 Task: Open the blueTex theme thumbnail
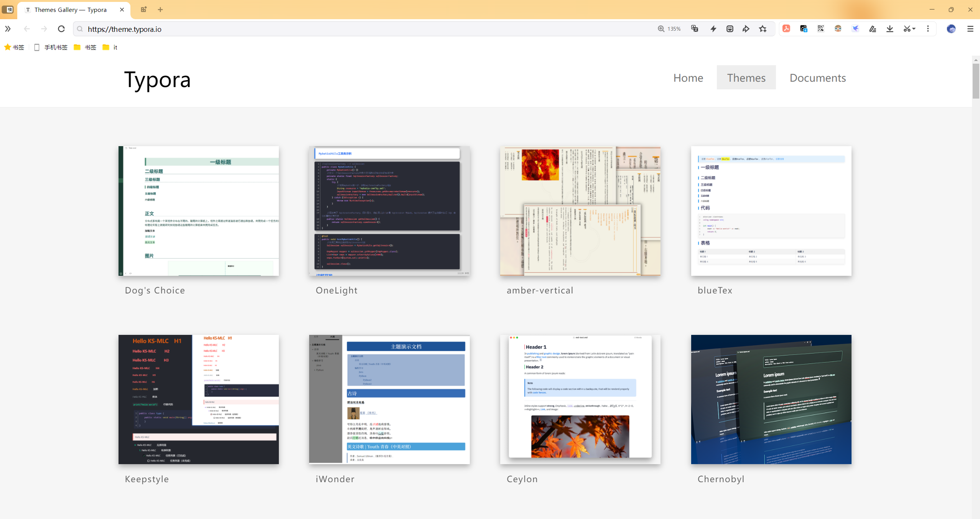pos(771,211)
